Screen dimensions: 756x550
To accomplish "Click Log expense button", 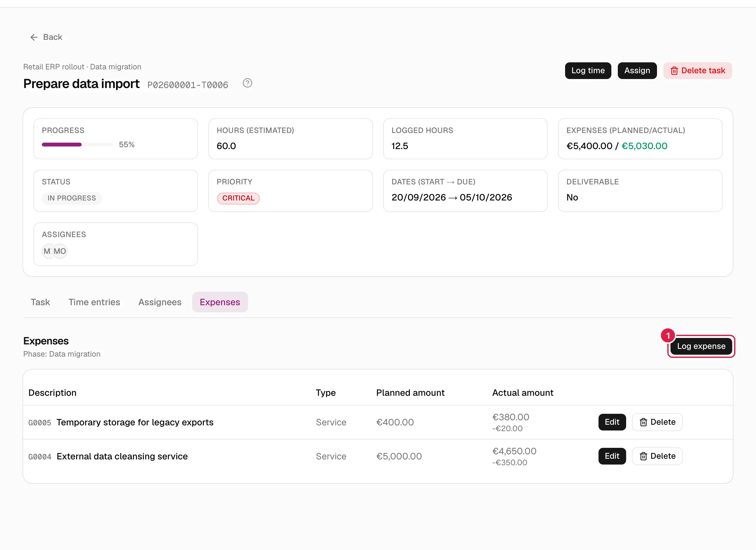I will click(701, 346).
